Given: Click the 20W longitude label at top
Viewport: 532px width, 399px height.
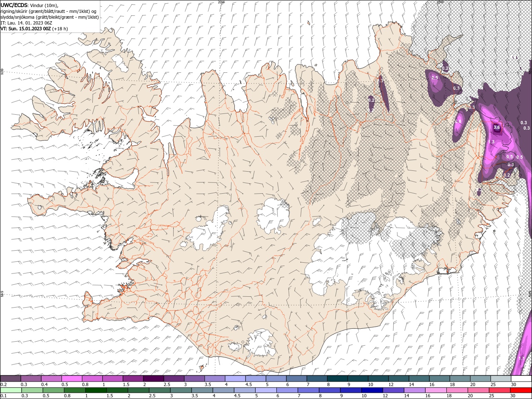Looking at the screenshot, I should click(x=221, y=2).
